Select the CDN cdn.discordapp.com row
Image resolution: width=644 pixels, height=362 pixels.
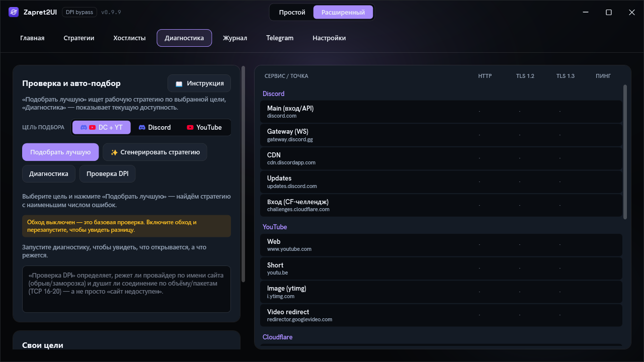(x=441, y=158)
